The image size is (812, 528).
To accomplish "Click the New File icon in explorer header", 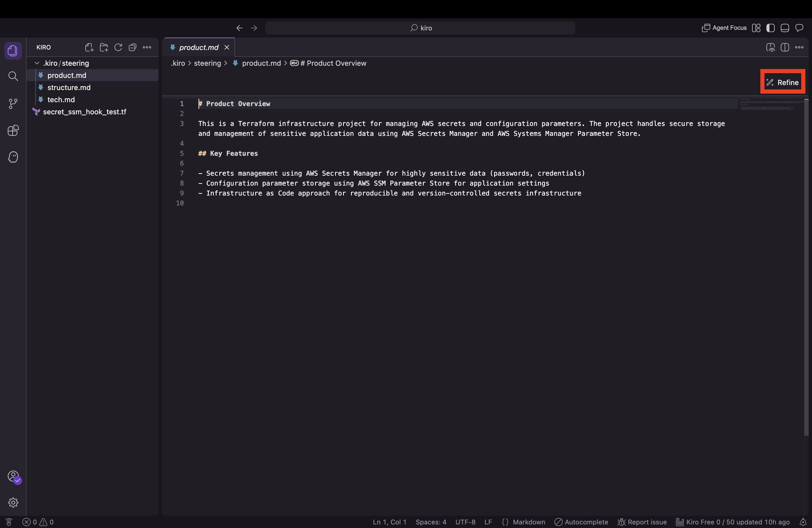I will (89, 47).
